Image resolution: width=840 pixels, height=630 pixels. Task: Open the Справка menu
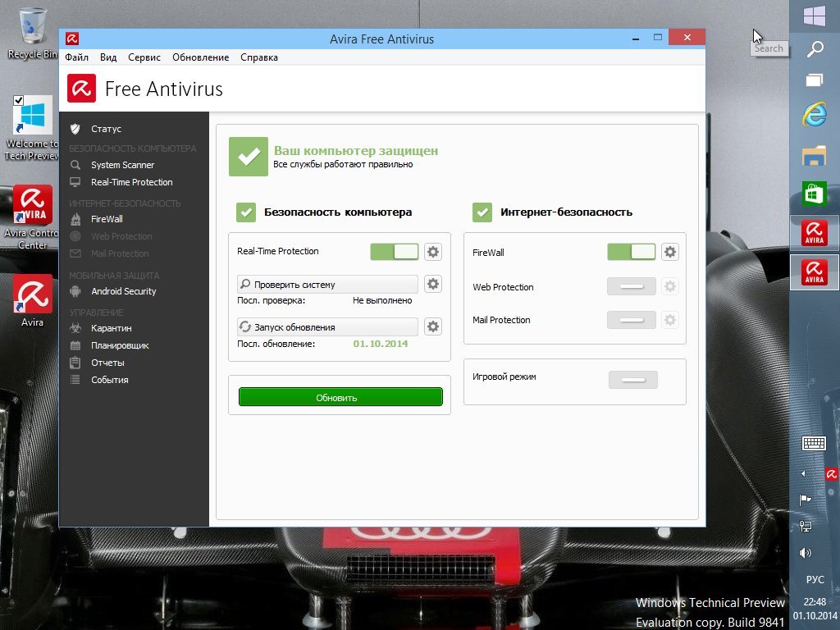258,57
